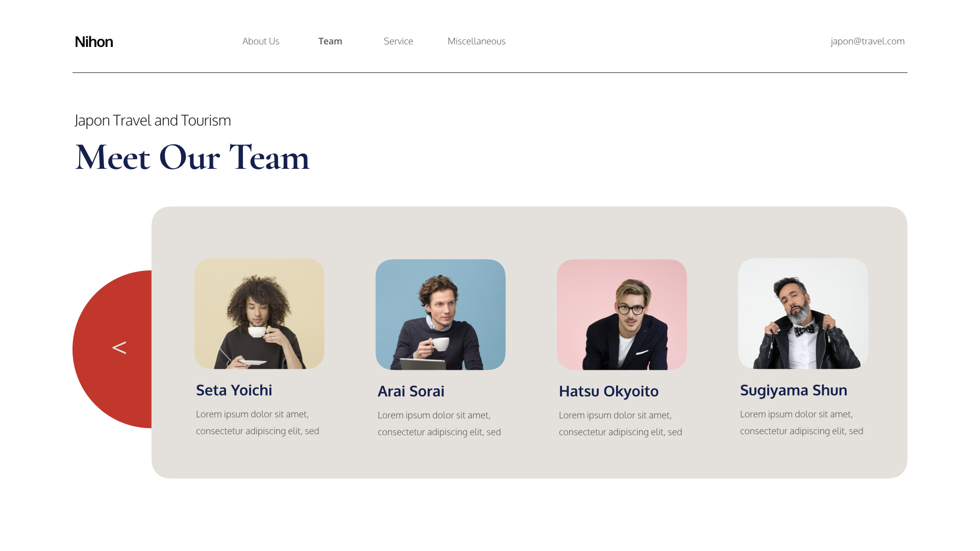Click the Hatsu Okyoito name heading
Screen dimensions: 980x551
tap(608, 391)
